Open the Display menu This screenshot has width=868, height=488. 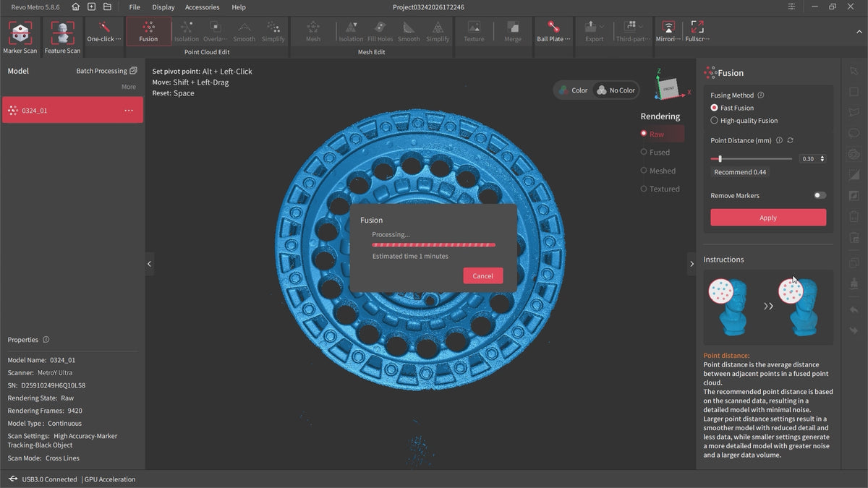pyautogui.click(x=163, y=7)
